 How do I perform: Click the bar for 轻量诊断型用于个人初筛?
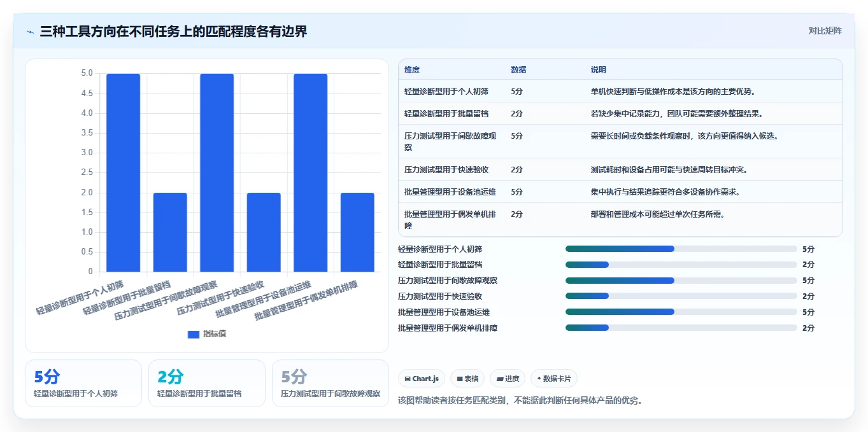[x=124, y=172]
